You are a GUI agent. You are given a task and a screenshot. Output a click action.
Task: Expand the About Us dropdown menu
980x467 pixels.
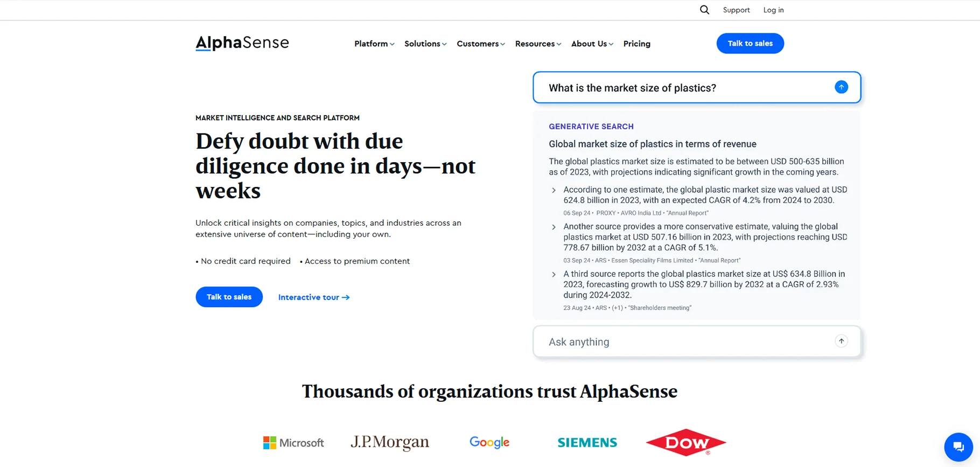(x=592, y=44)
